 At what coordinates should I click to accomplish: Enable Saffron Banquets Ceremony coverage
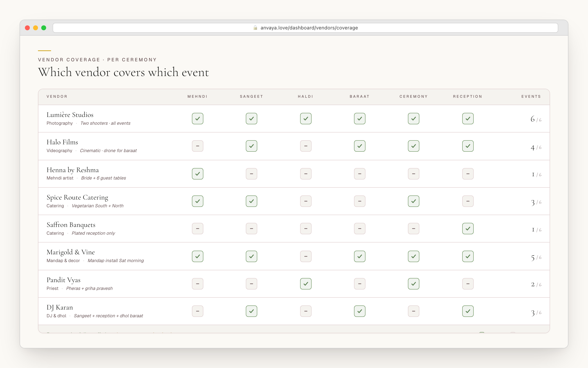414,229
